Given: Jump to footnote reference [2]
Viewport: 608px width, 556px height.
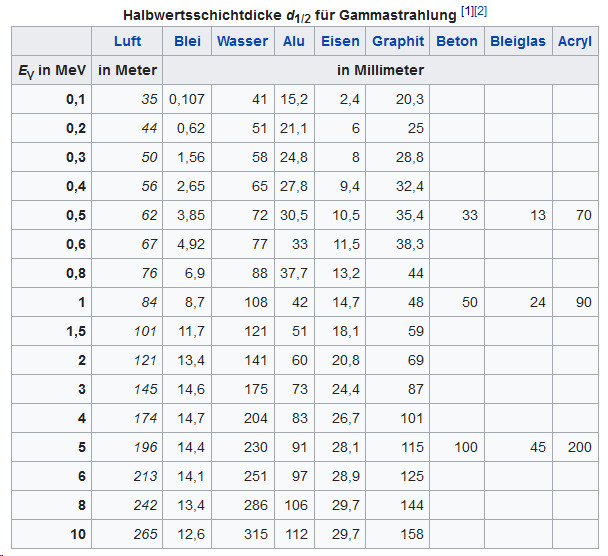Looking at the screenshot, I should click(480, 11).
